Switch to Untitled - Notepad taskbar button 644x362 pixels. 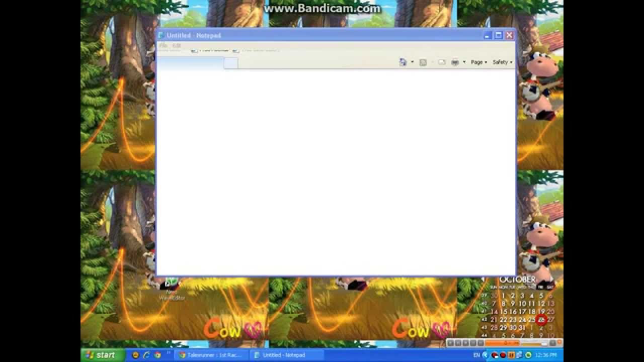(x=286, y=355)
